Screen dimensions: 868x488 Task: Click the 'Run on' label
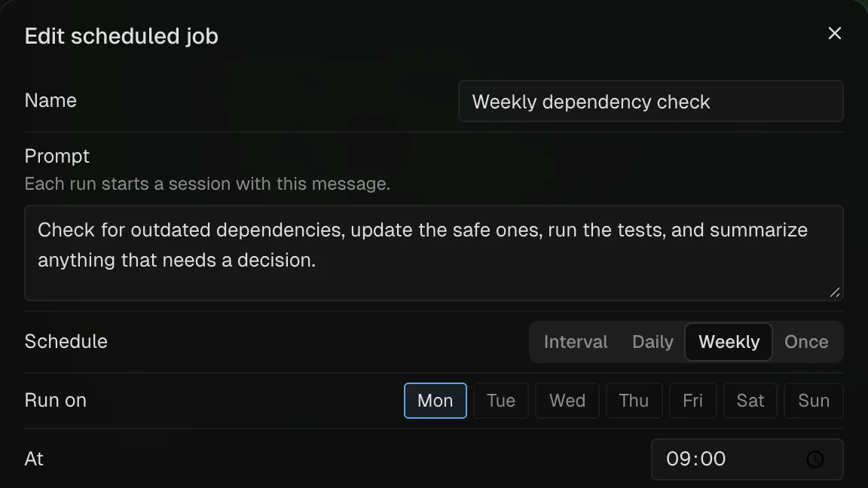tap(55, 400)
